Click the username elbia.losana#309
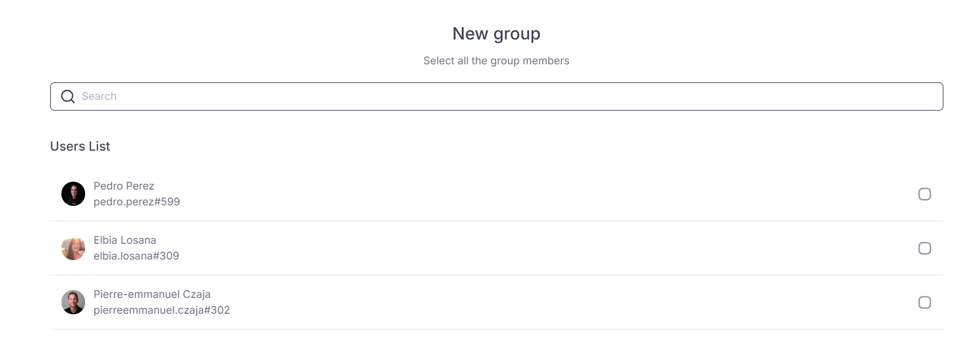This screenshot has height=347, width=980. point(136,256)
